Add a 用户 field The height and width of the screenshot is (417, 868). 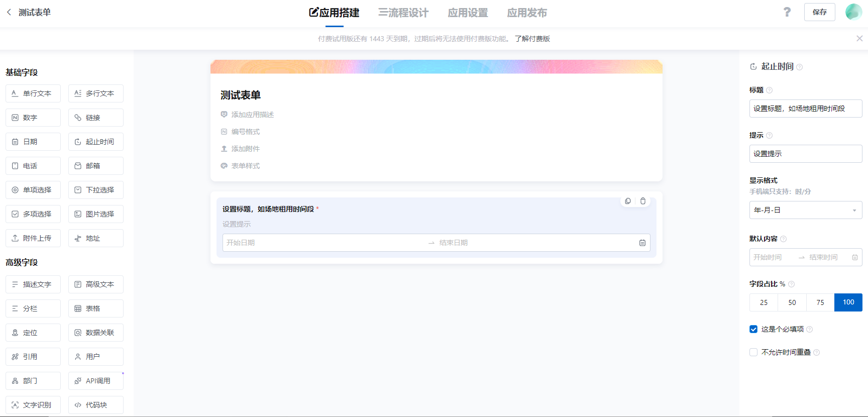pyautogui.click(x=96, y=357)
